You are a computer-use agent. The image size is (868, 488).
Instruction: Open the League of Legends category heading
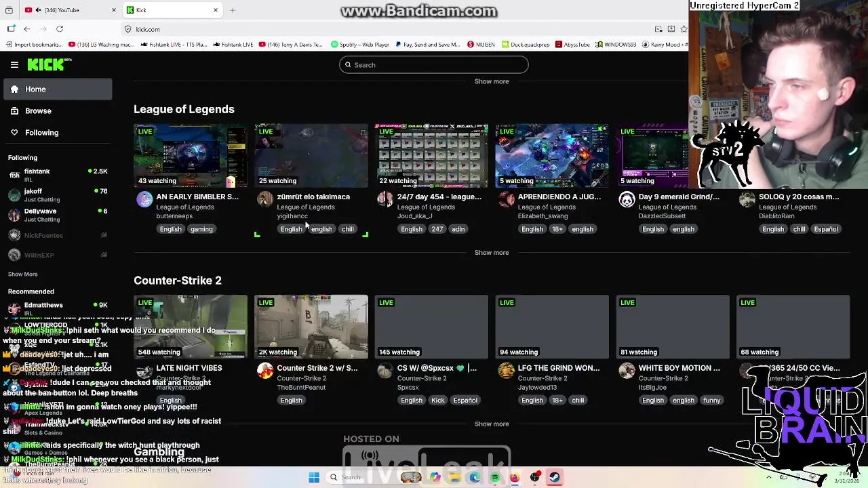[x=184, y=109]
